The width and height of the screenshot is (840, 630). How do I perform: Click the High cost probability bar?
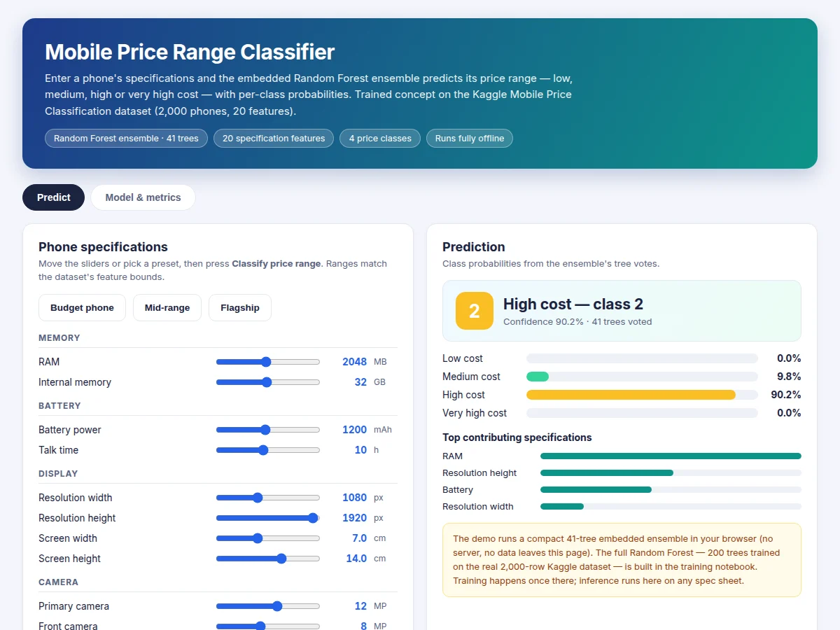tap(642, 395)
